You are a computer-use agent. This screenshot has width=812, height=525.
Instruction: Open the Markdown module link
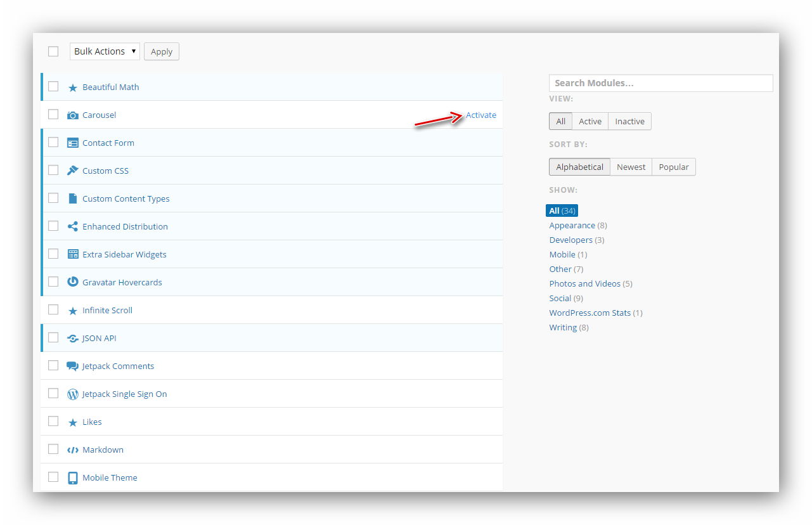click(x=103, y=450)
